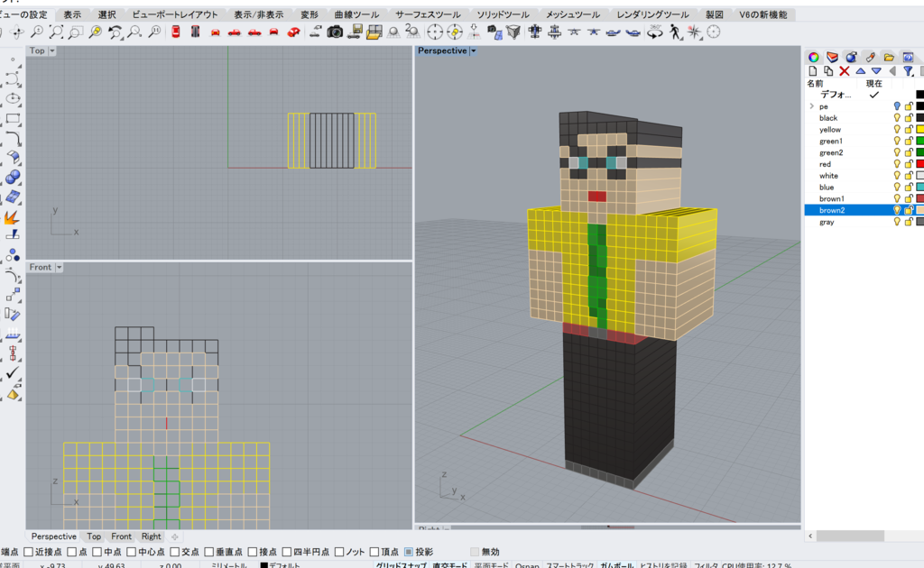Switch to レンダリングツール toolbar tab
This screenshot has width=924, height=568.
coord(653,14)
